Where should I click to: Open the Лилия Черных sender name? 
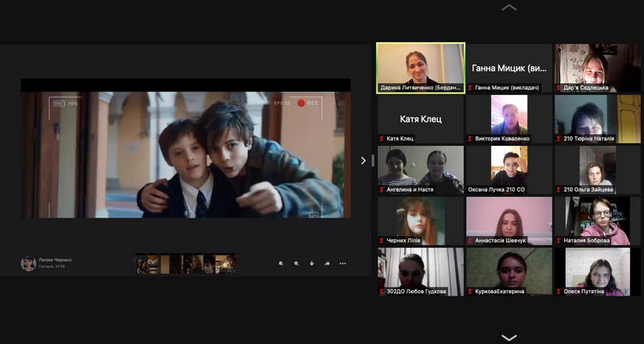[55, 259]
